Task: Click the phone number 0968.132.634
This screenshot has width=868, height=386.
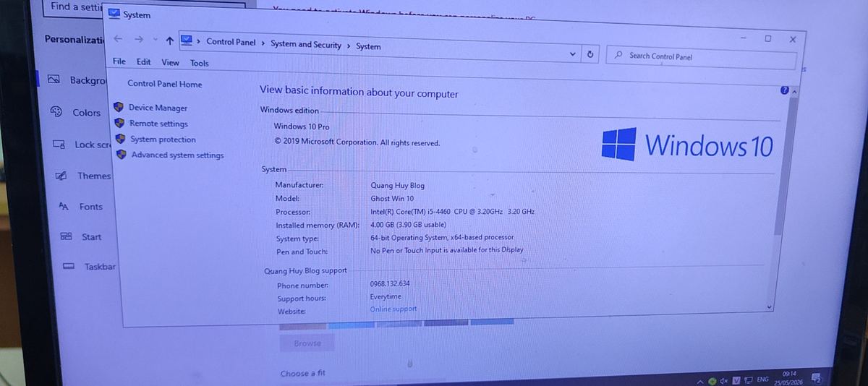Action: pos(390,283)
